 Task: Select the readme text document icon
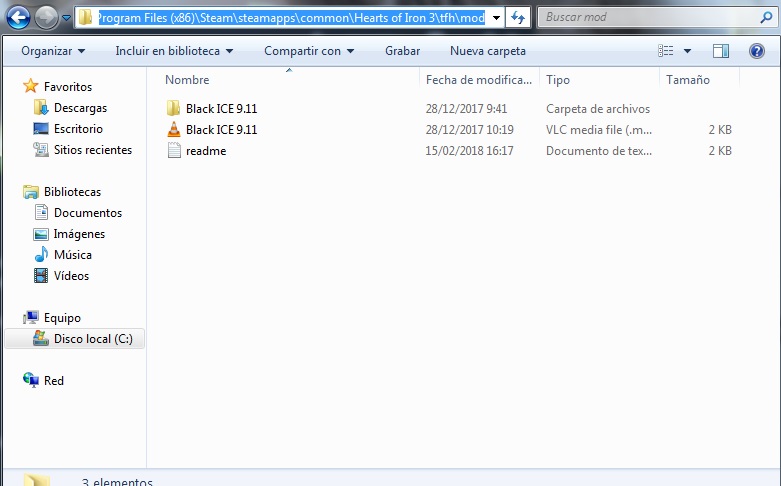(174, 150)
